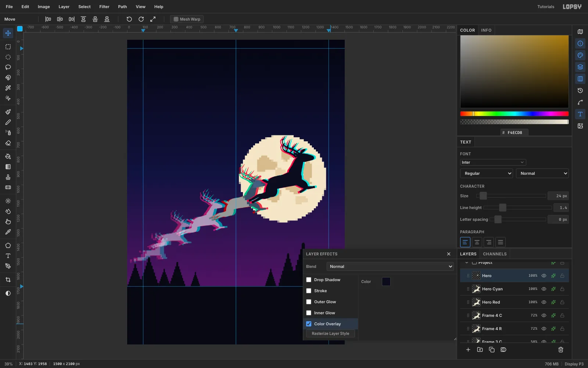Open the File menu
The image size is (588, 368).
(9, 7)
